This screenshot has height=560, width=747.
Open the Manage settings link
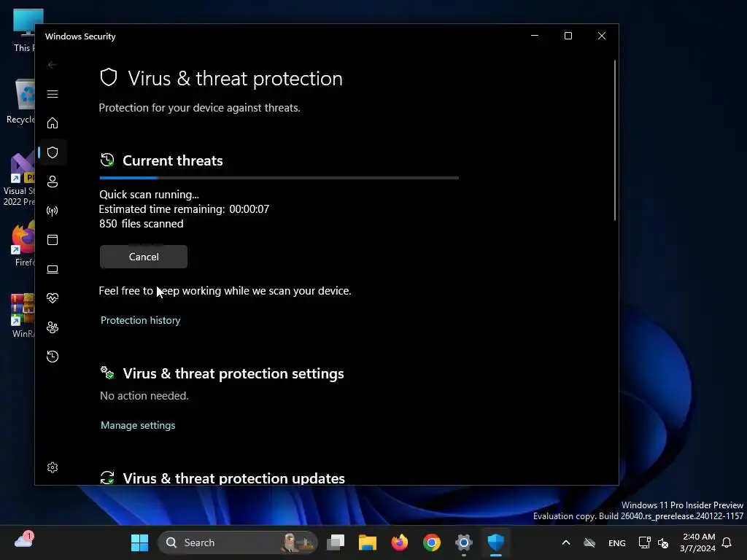point(138,425)
